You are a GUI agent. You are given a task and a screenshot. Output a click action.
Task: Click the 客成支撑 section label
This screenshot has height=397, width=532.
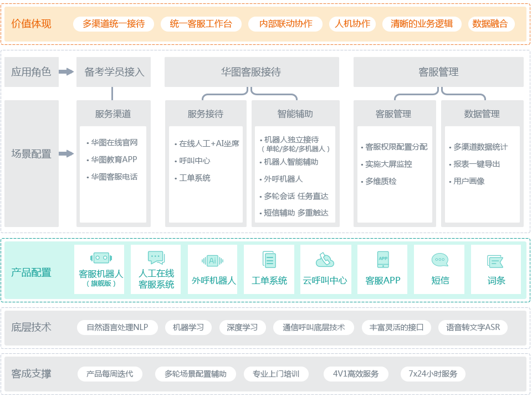click(x=31, y=374)
